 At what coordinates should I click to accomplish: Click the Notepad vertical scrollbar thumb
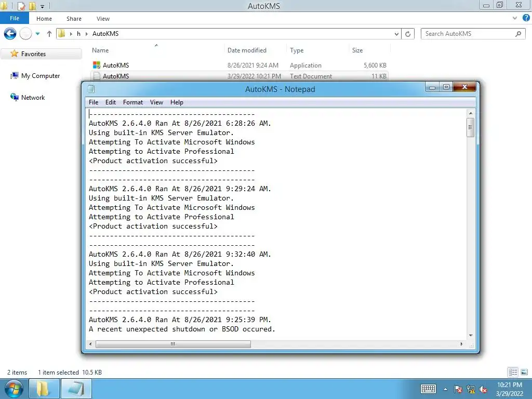click(471, 127)
